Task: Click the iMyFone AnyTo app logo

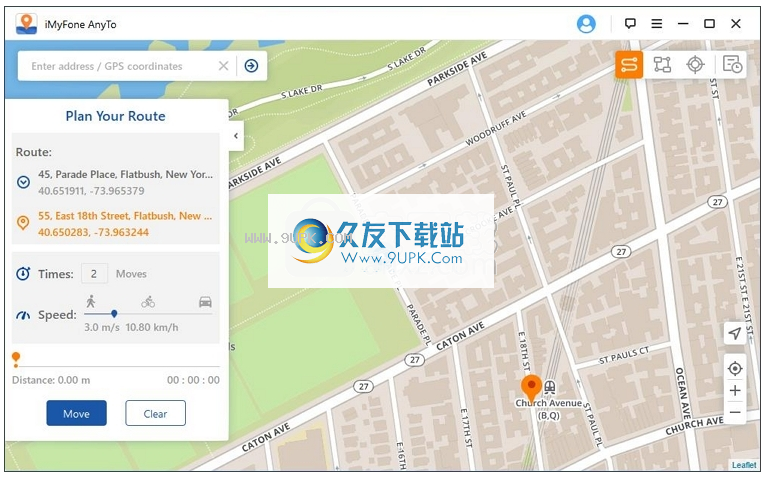Action: [x=26, y=24]
